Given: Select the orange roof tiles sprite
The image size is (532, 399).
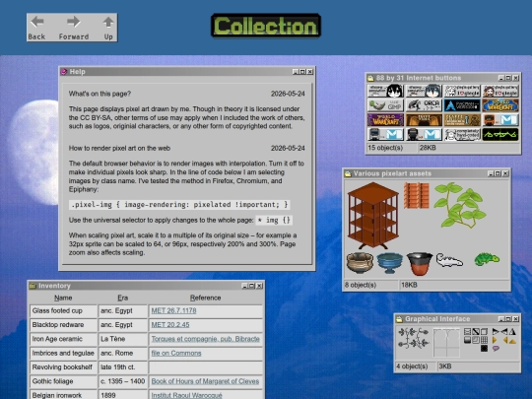Looking at the screenshot, I should coord(417,195).
